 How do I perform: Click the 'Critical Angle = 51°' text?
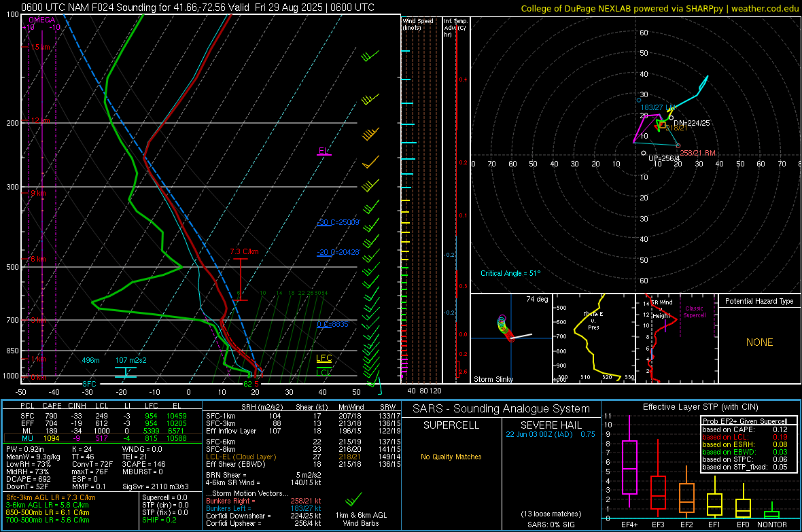(510, 273)
